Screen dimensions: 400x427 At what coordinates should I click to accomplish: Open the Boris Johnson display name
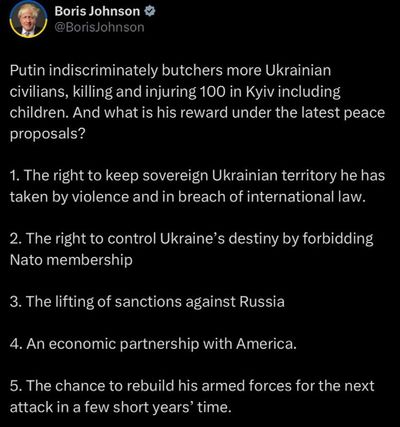click(97, 12)
